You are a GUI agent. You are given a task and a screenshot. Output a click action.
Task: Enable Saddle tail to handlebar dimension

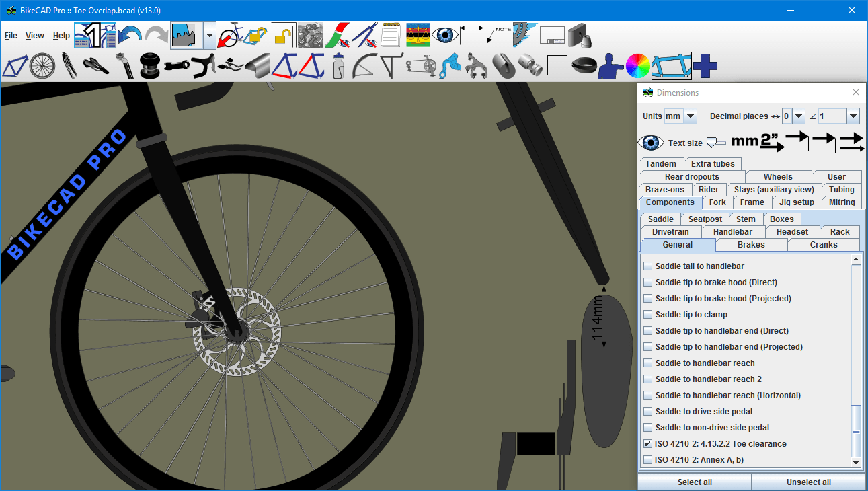(647, 266)
